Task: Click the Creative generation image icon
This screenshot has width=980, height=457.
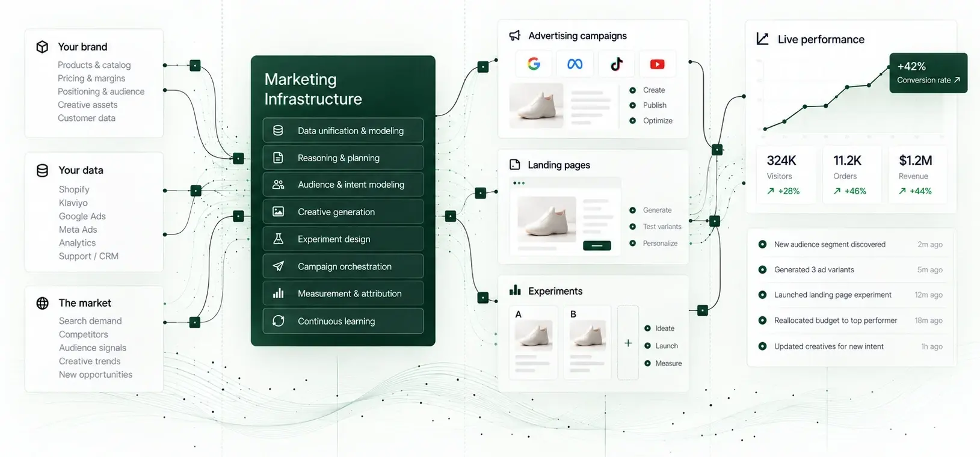Action: click(278, 212)
